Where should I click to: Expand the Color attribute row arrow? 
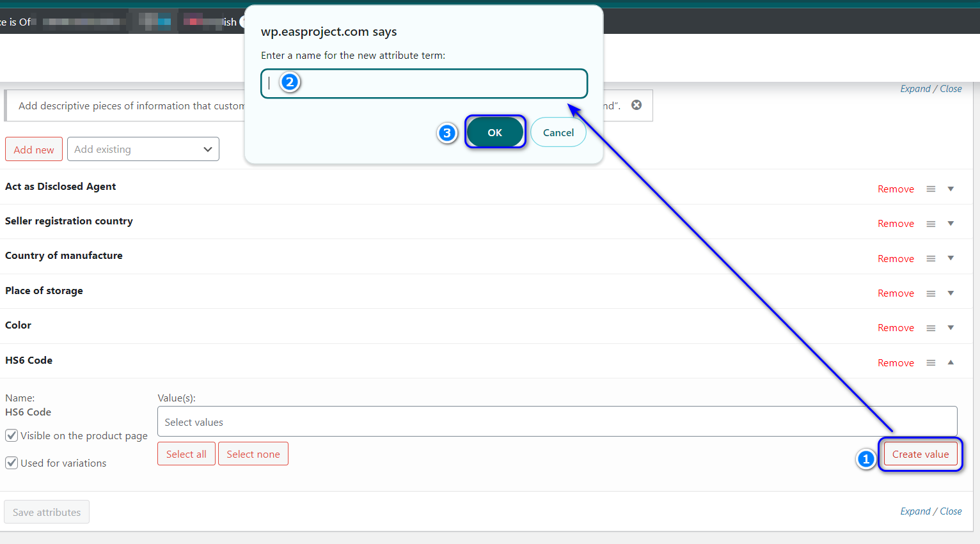coord(951,327)
